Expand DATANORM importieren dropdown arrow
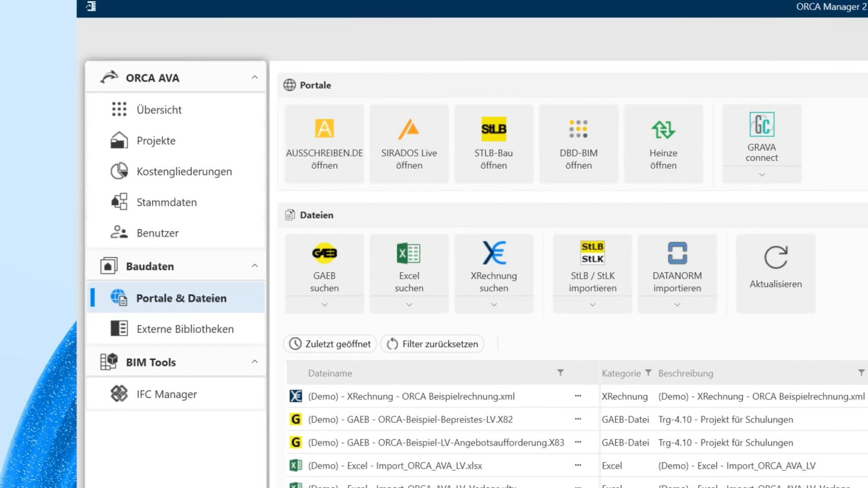Screen dimensions: 868x488 (x=677, y=305)
